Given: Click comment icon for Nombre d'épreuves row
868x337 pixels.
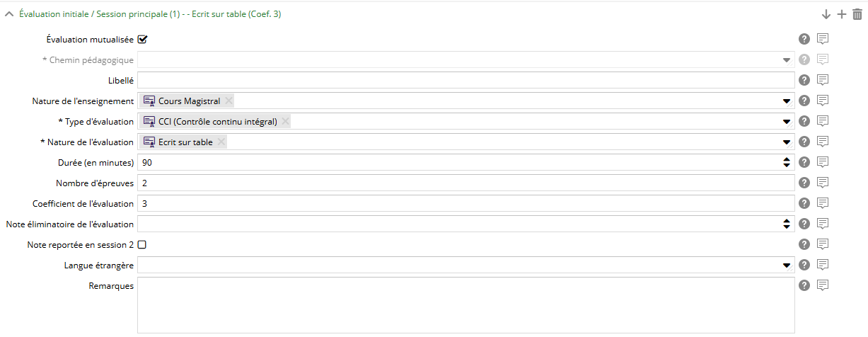Looking at the screenshot, I should (823, 183).
